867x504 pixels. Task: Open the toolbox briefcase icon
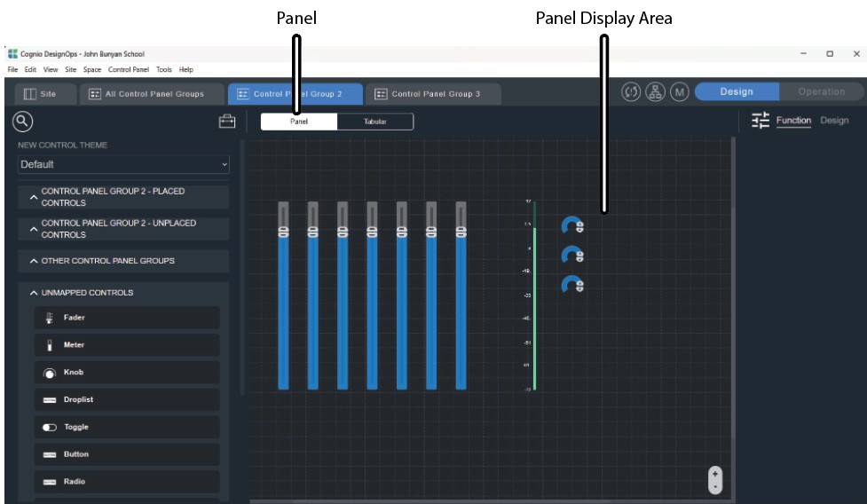[226, 121]
